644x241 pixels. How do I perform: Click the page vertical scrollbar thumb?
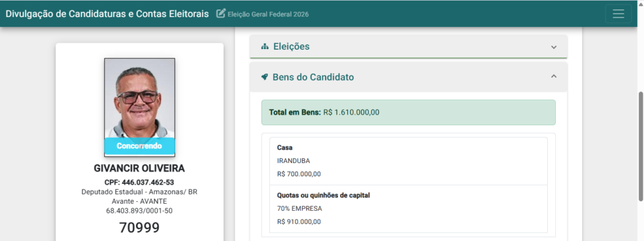641,146
